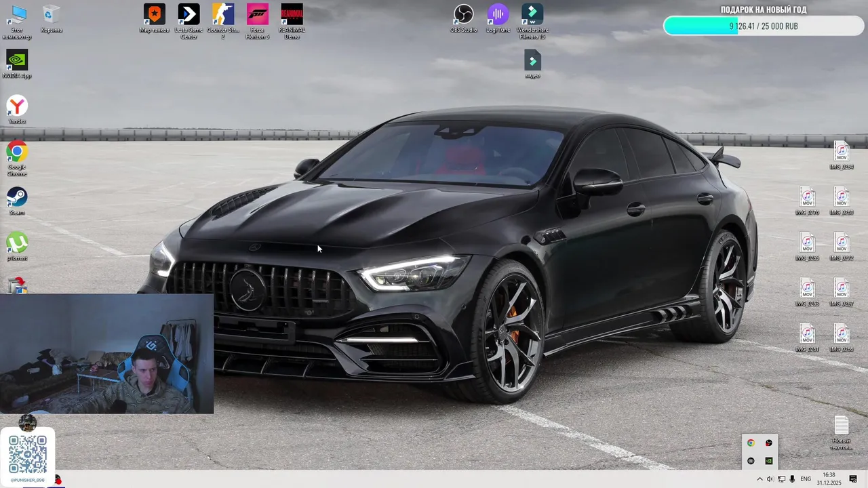Select the IMG_0276 MOV file

coord(807,201)
